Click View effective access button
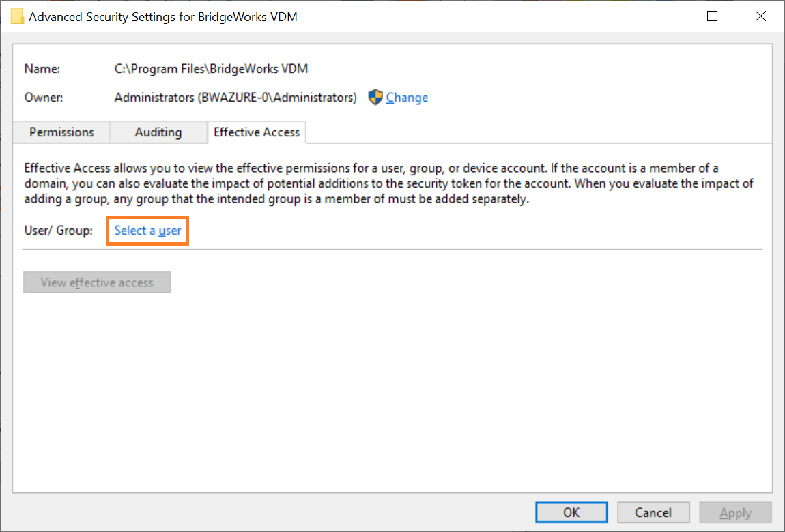 (x=97, y=282)
